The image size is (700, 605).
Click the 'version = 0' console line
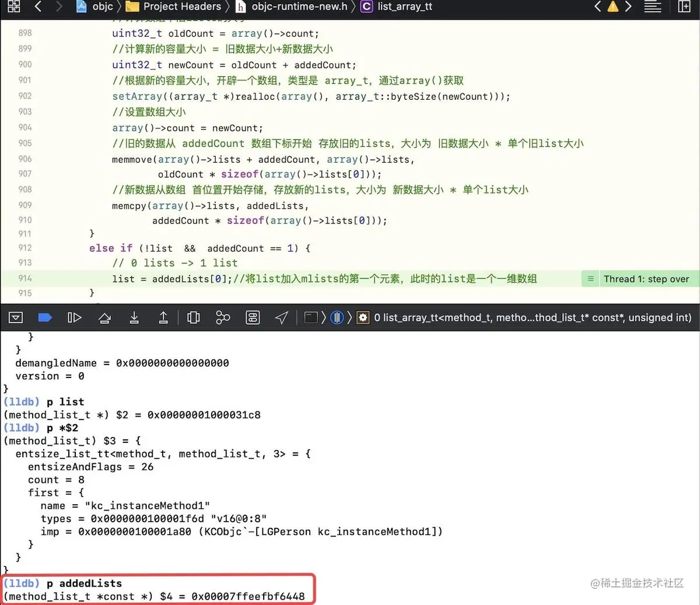click(x=50, y=376)
